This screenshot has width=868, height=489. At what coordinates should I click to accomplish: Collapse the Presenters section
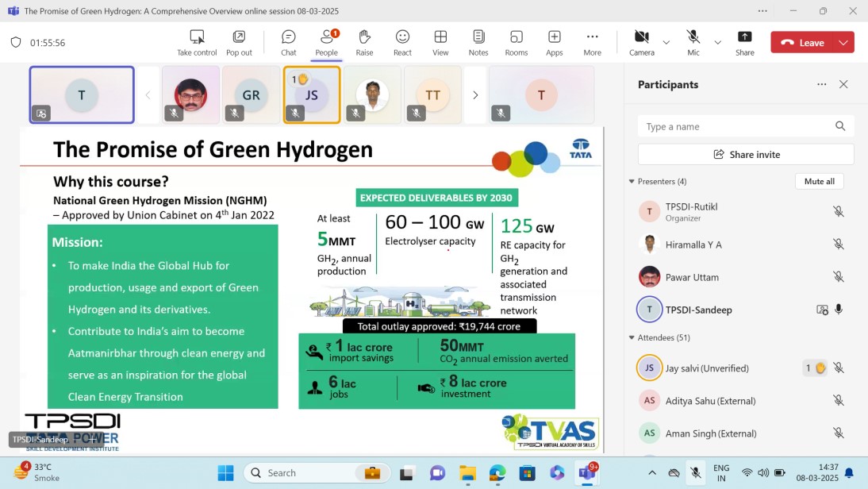tap(632, 182)
